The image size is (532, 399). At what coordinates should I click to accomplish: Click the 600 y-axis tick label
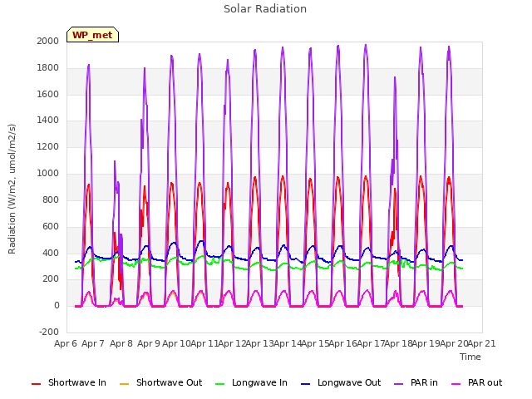point(51,226)
